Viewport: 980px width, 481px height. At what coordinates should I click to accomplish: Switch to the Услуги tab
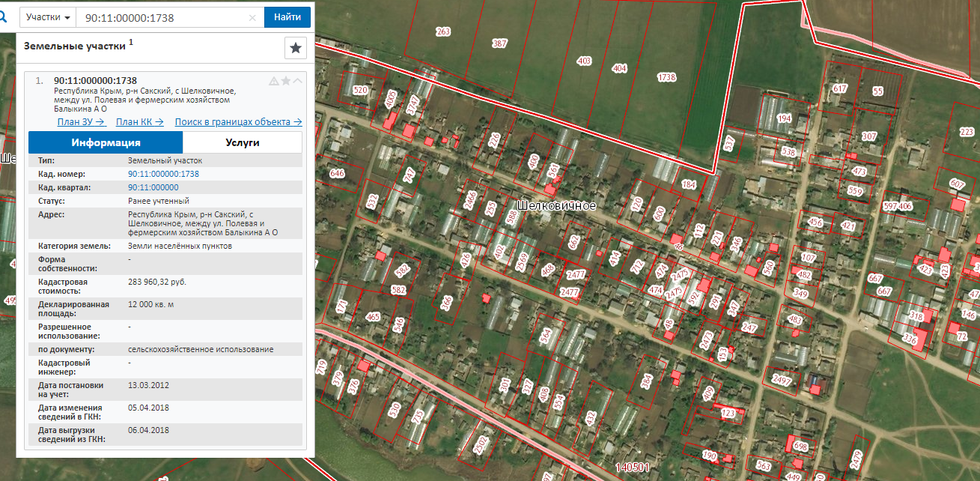pyautogui.click(x=242, y=142)
